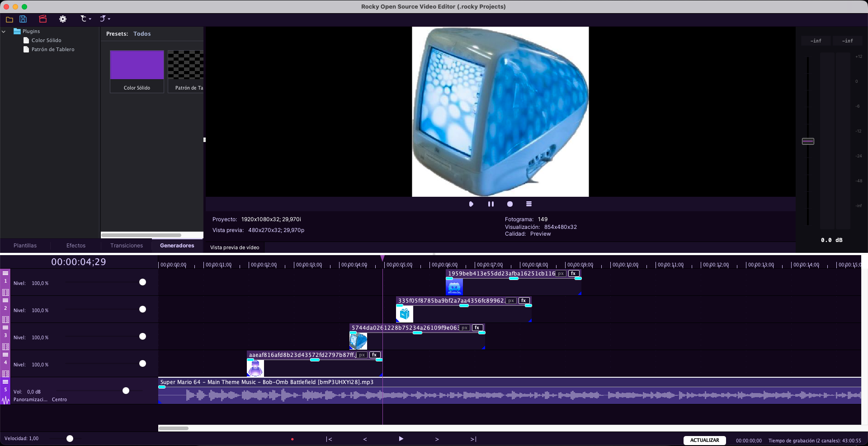
Task: Click the Vol slider handle on track 5
Action: coord(126,391)
